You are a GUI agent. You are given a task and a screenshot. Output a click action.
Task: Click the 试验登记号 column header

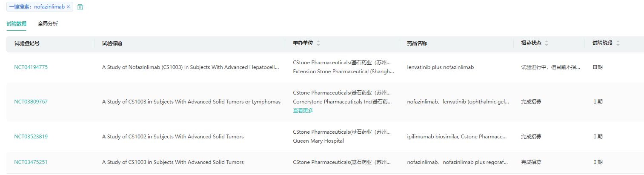tap(27, 43)
